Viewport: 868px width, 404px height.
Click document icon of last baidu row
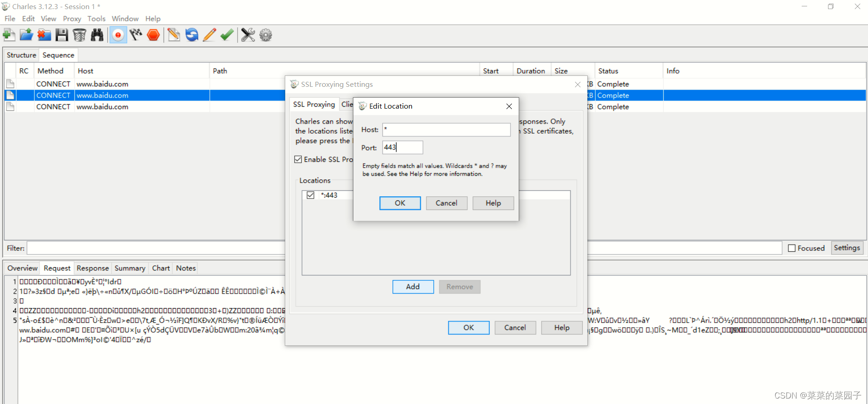[x=10, y=107]
